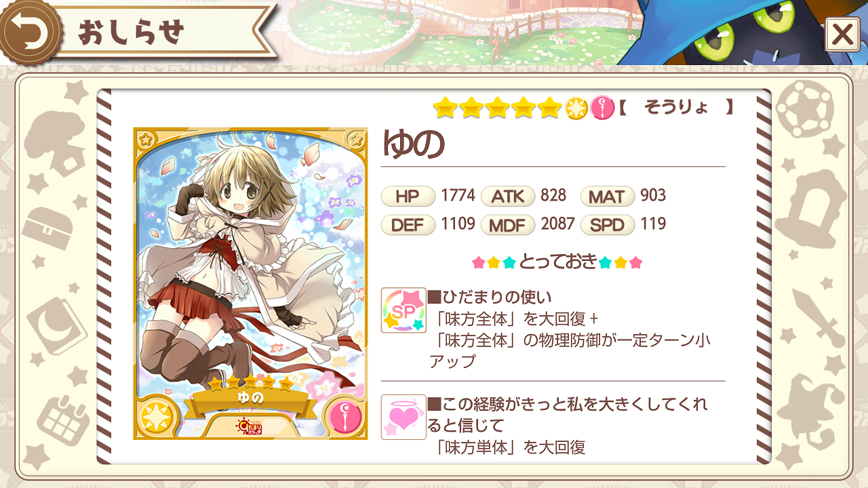The height and width of the screenshot is (488, 868).
Task: Select the MDF stat label
Action: coord(508,225)
